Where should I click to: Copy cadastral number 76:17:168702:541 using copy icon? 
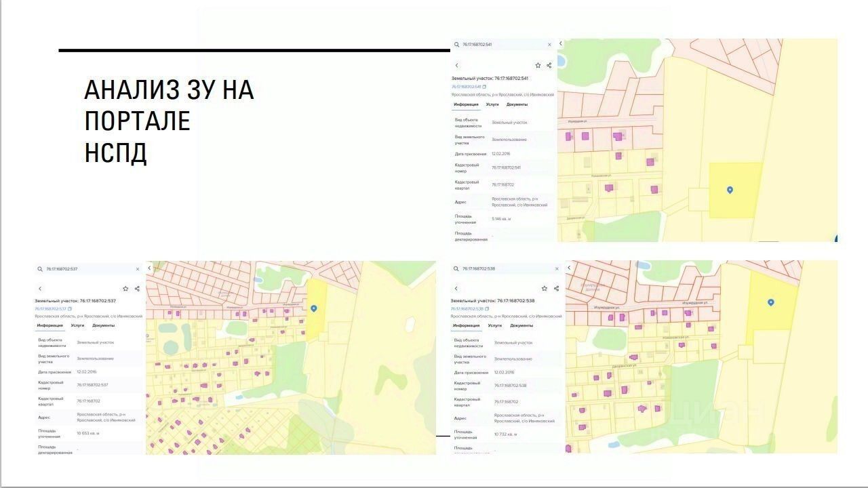click(484, 87)
